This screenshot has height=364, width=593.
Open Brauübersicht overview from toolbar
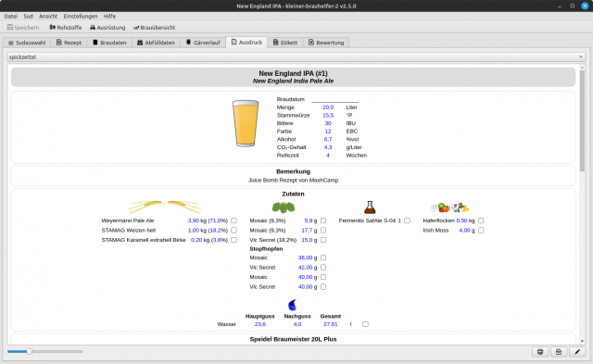154,27
